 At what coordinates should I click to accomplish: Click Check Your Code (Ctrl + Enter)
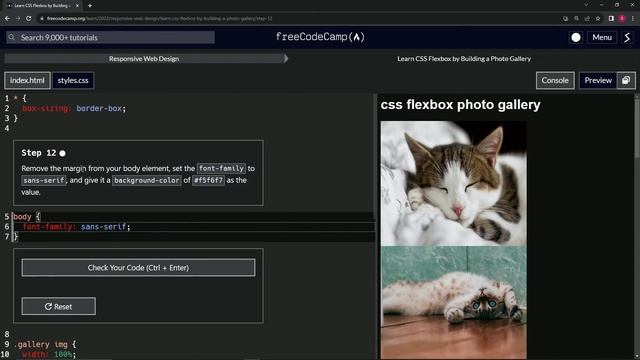138,268
